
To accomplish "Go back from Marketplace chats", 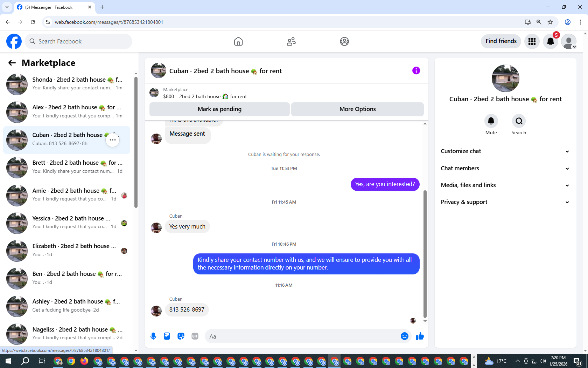I will pos(12,63).
